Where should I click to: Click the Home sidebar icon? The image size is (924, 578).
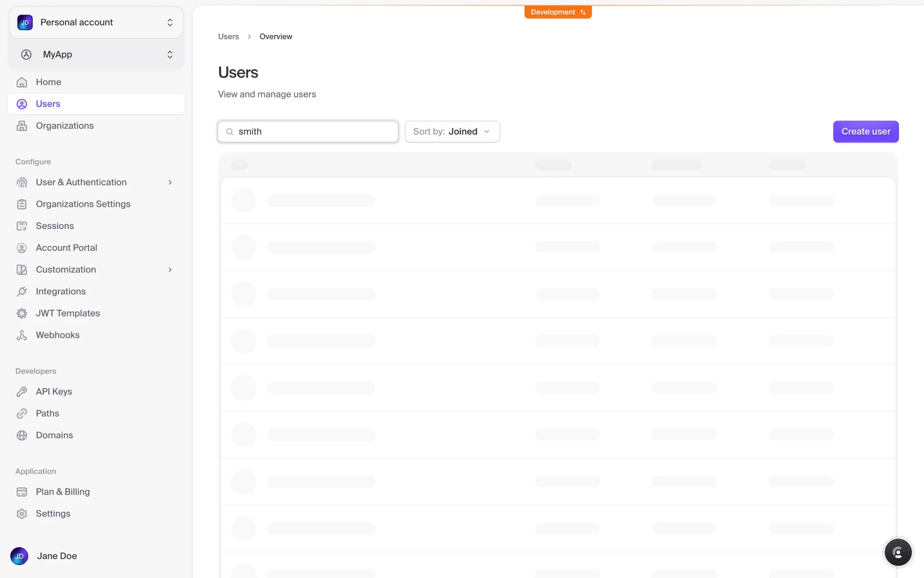pos(22,82)
